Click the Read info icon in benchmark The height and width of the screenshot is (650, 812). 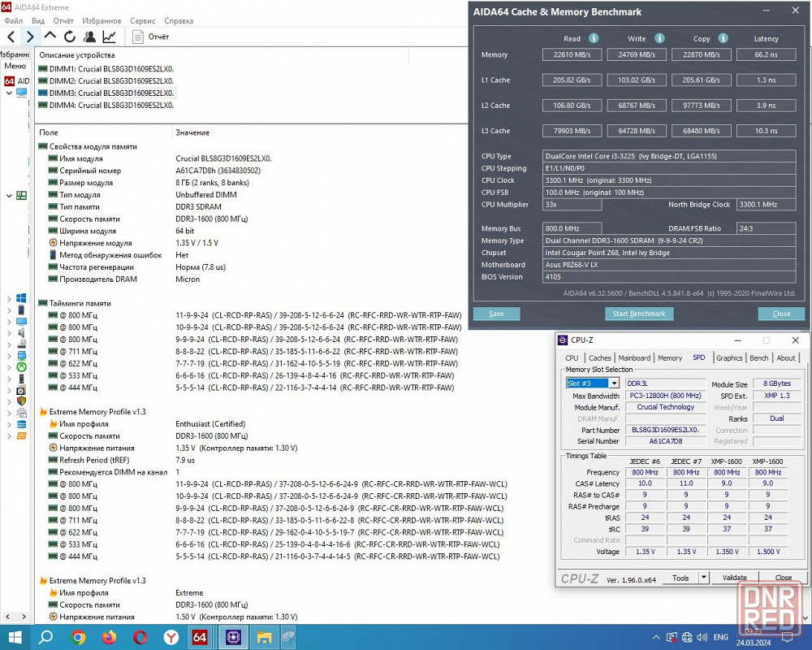594,38
